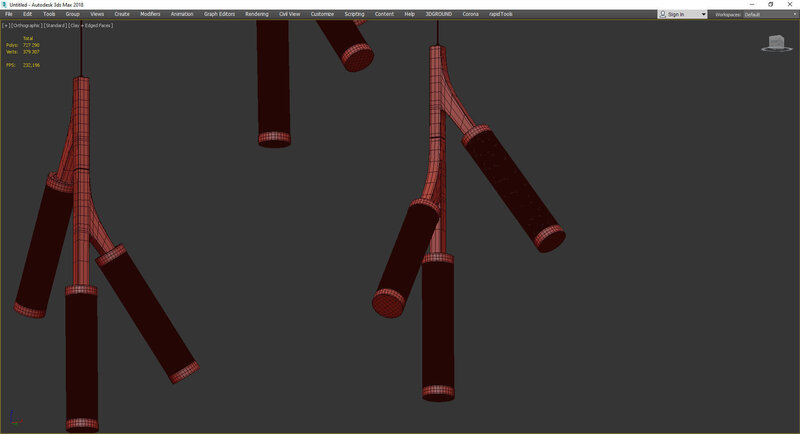Open the viewport [+] general menu
800x434 pixels.
pyautogui.click(x=5, y=25)
